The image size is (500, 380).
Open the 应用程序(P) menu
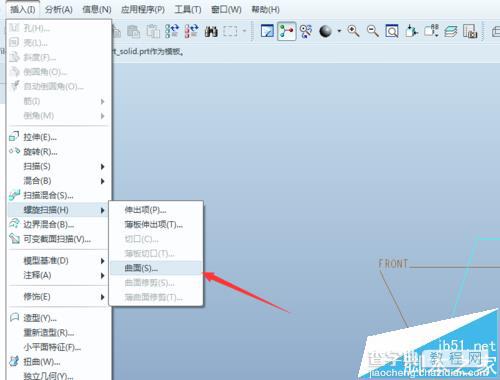[143, 9]
